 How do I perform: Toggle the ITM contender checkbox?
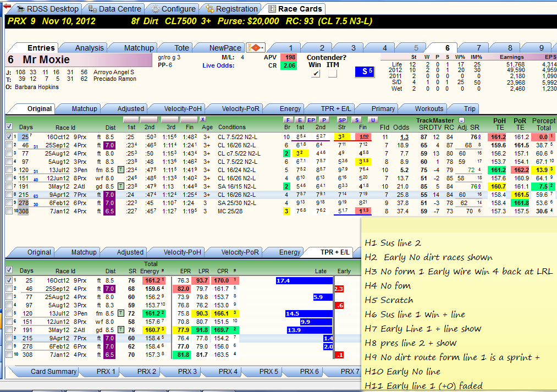[332, 74]
